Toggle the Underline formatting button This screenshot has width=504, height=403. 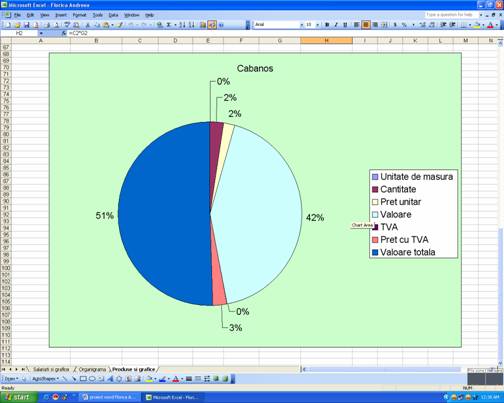tap(345, 25)
